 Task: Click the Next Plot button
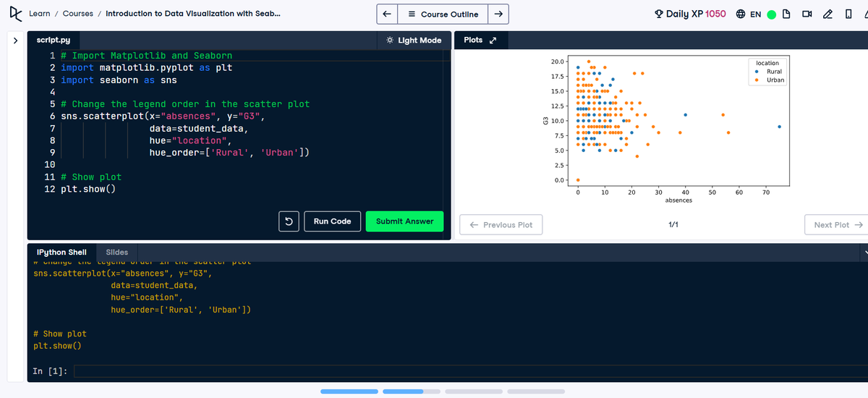[x=838, y=225]
